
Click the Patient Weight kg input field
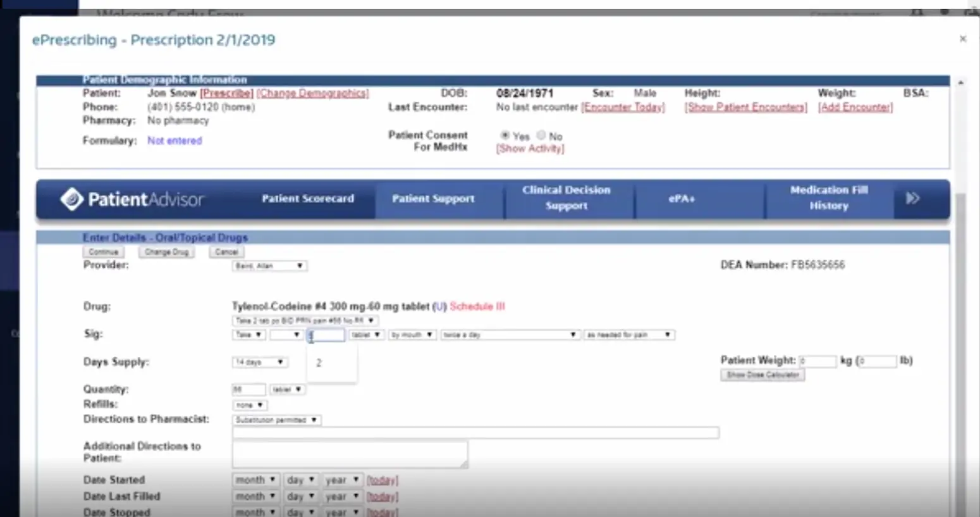pyautogui.click(x=818, y=360)
